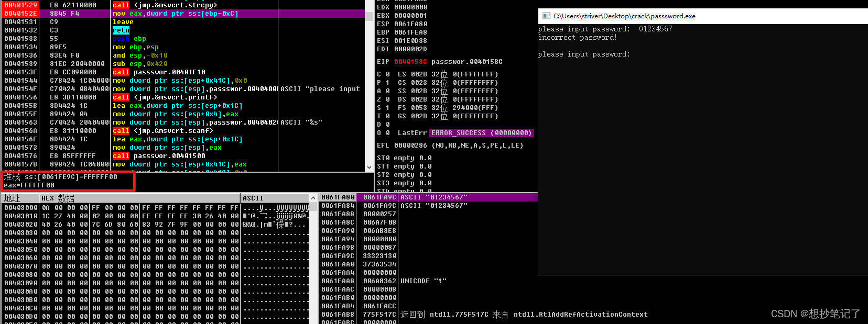
Task: Click the HEX 数据 column header
Action: point(140,198)
